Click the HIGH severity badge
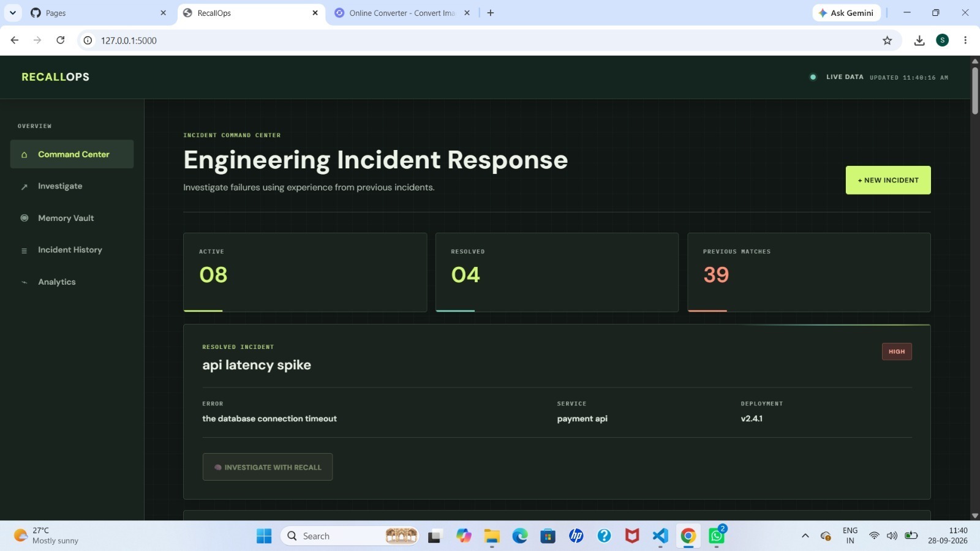980x551 pixels. (897, 351)
